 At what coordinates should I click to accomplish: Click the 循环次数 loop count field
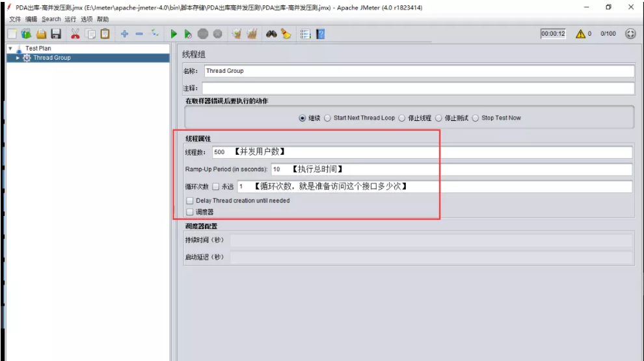click(435, 187)
